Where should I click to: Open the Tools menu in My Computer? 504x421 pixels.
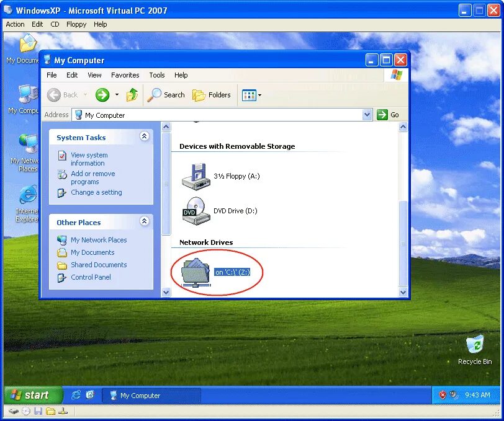tap(157, 75)
